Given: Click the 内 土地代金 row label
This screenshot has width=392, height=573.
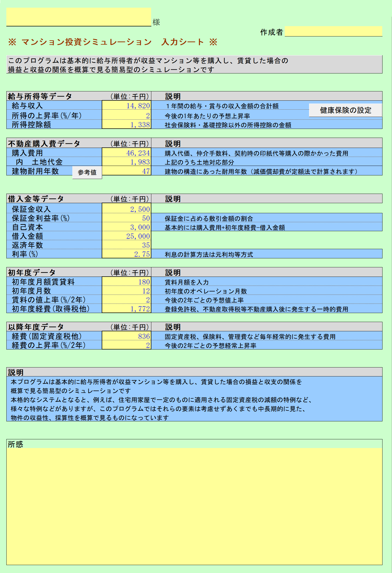Looking at the screenshot, I should point(39,162).
